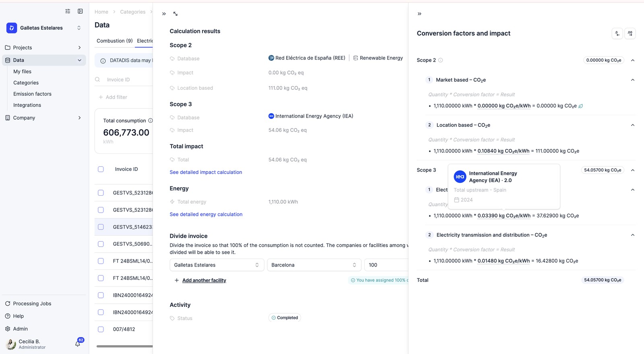This screenshot has height=354, width=644.
Task: Open the notifications bell icon
Action: (78, 344)
